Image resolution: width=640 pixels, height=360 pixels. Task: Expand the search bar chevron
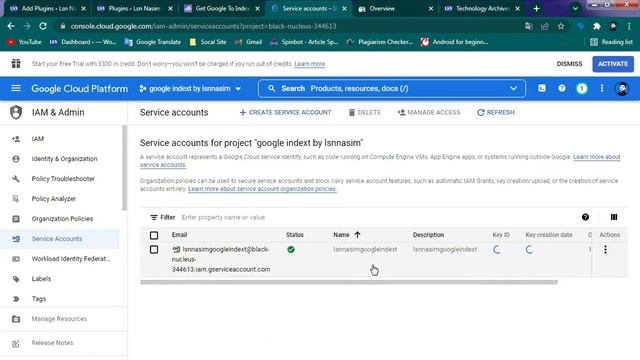[x=513, y=89]
